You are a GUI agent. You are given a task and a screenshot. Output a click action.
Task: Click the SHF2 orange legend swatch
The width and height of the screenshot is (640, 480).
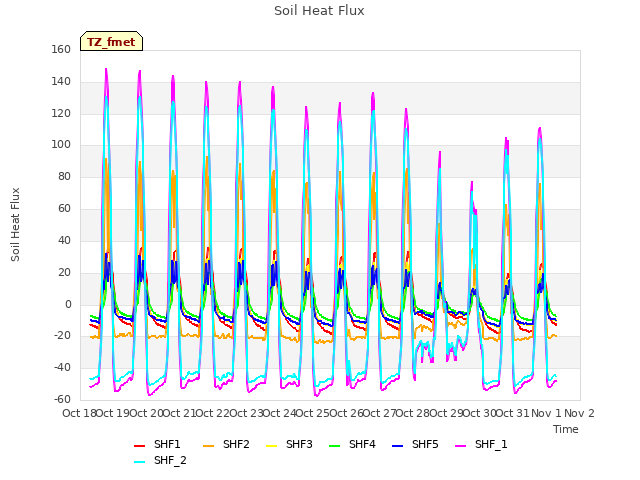(x=209, y=446)
